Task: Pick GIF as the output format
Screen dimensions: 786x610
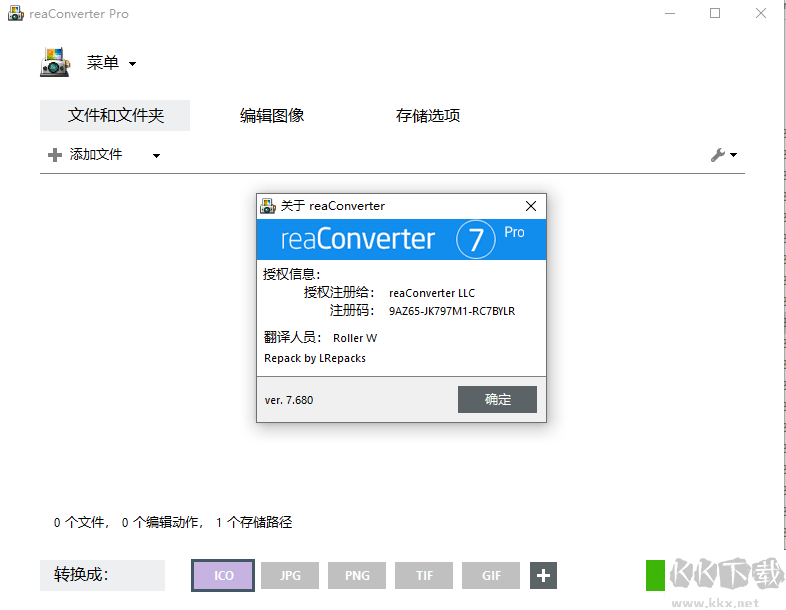Action: tap(491, 575)
